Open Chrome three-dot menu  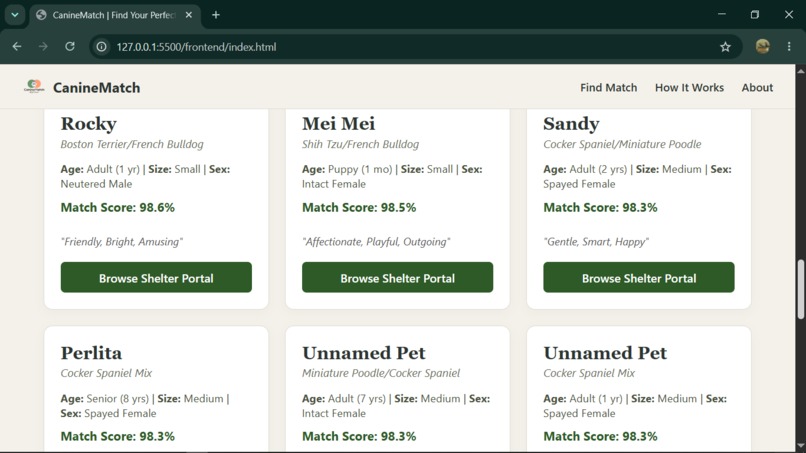coord(789,47)
